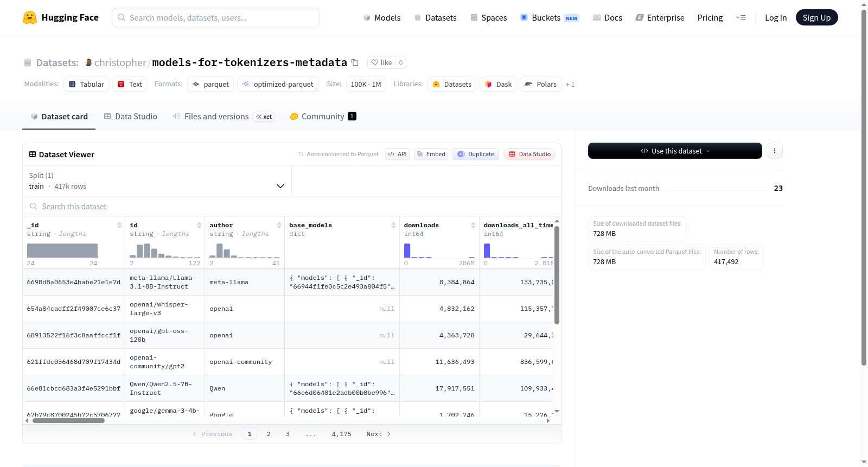Click the search magnifier icon in dataset search
Image resolution: width=868 pixels, height=467 pixels.
34,206
